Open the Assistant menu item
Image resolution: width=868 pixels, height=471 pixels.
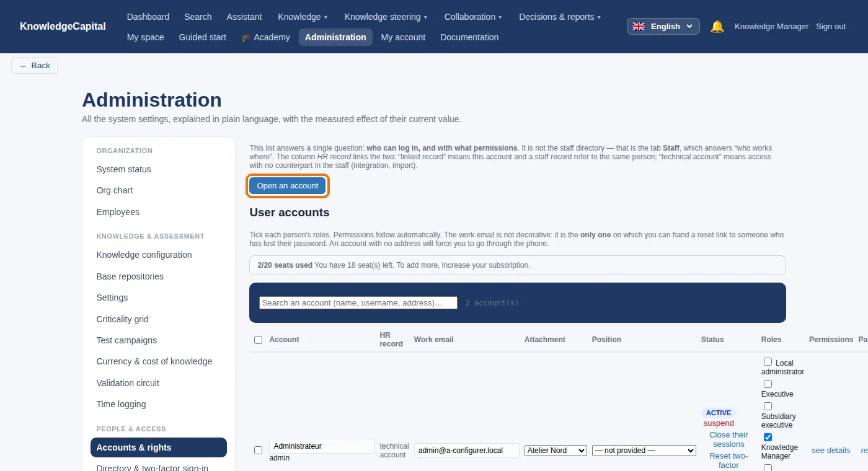coord(244,17)
